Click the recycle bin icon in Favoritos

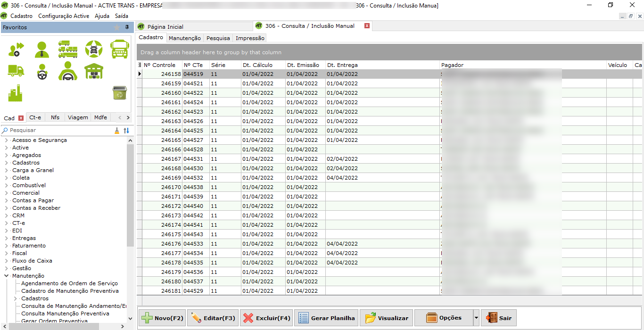point(119,93)
